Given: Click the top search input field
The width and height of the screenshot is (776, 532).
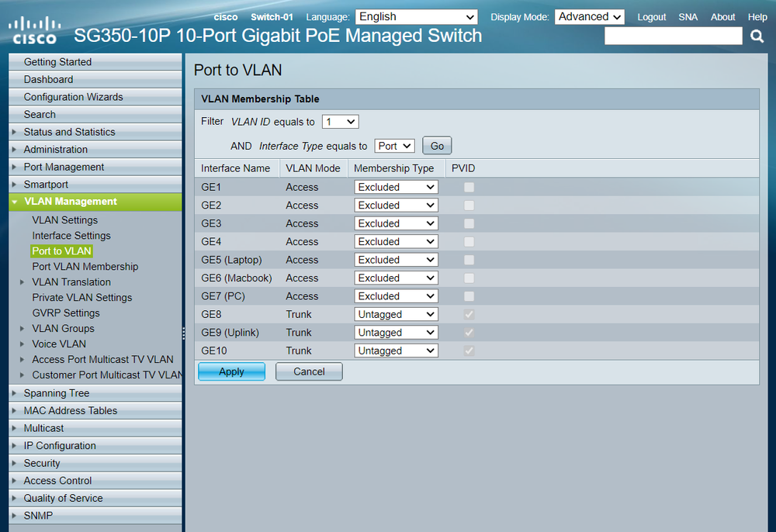Looking at the screenshot, I should (x=673, y=36).
